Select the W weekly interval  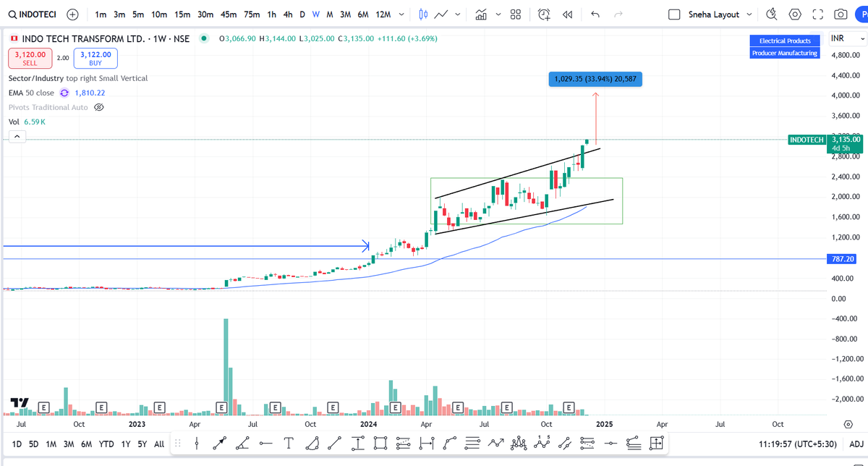[316, 14]
